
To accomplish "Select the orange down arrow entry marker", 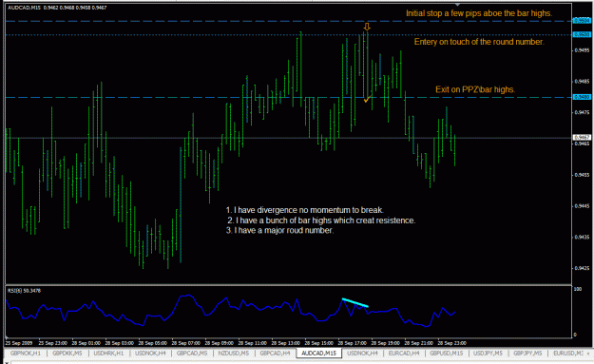I will [x=367, y=27].
